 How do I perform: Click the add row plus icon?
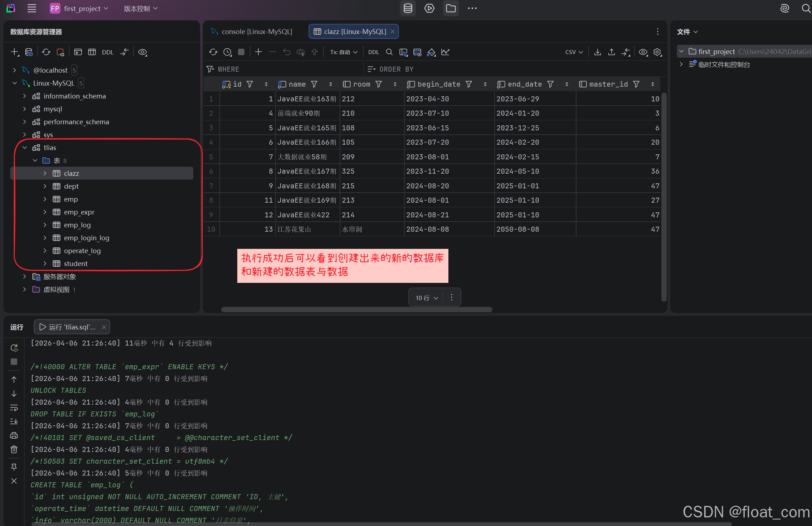click(x=258, y=52)
